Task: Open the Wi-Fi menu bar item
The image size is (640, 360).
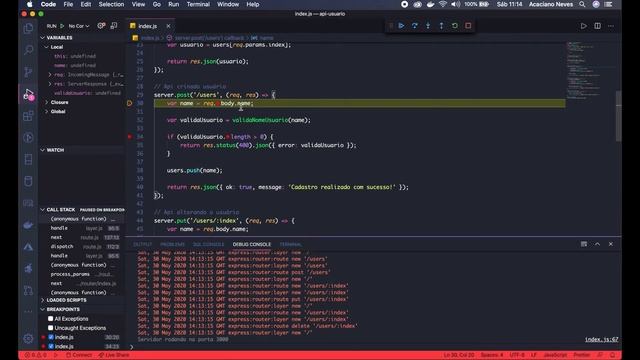Action: tap(443, 4)
